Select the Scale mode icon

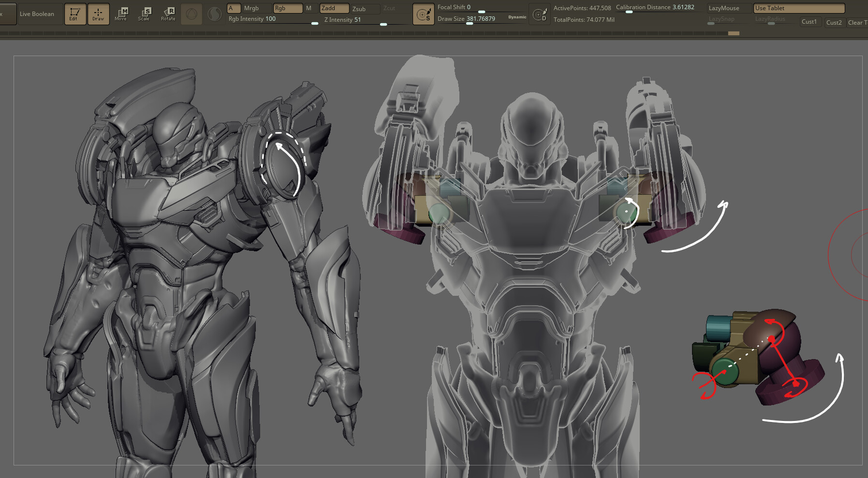click(x=144, y=14)
